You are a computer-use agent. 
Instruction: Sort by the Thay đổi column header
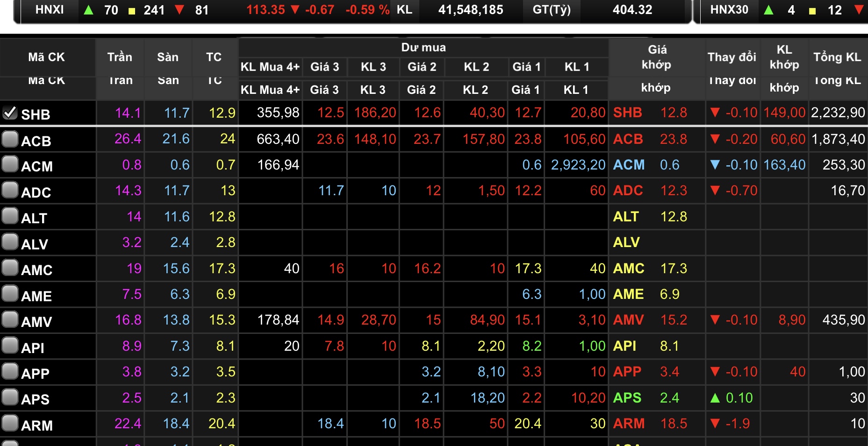(732, 57)
